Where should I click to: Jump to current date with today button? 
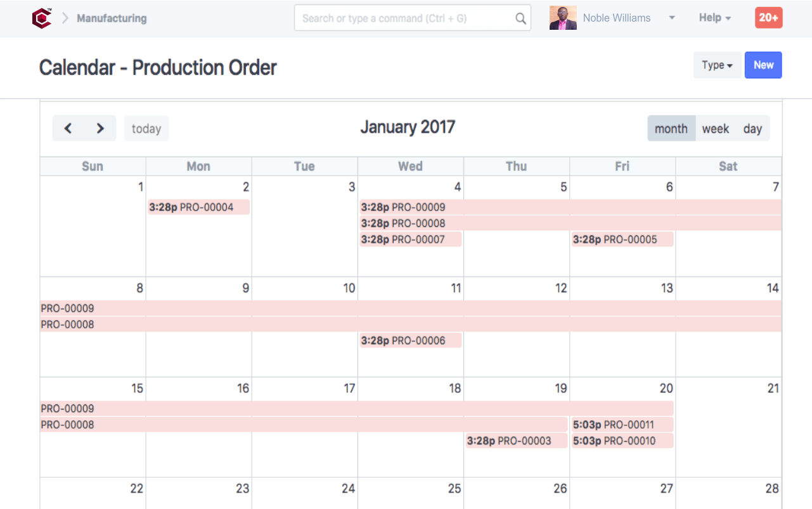pyautogui.click(x=146, y=128)
